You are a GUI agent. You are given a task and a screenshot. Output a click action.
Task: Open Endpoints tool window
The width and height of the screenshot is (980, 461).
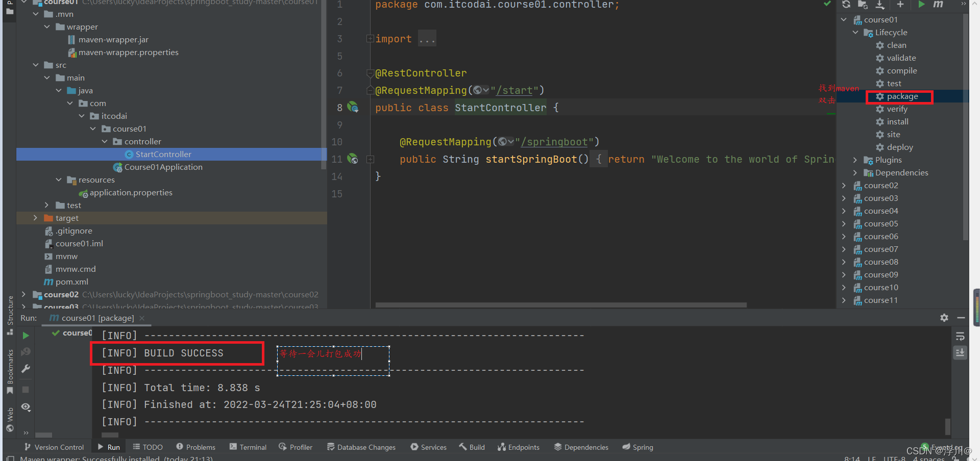519,447
